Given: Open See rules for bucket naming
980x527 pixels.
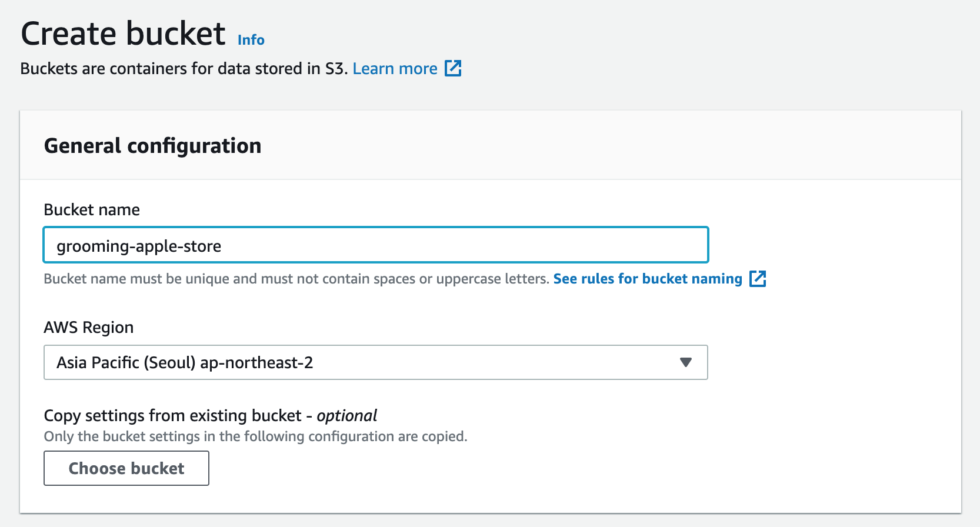Looking at the screenshot, I should [648, 279].
